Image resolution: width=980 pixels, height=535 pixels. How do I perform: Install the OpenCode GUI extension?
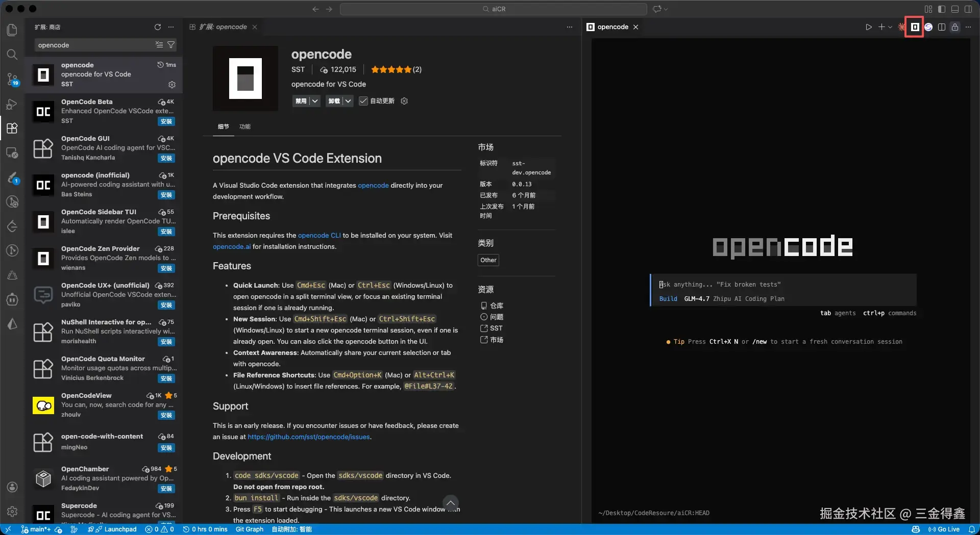click(x=166, y=158)
